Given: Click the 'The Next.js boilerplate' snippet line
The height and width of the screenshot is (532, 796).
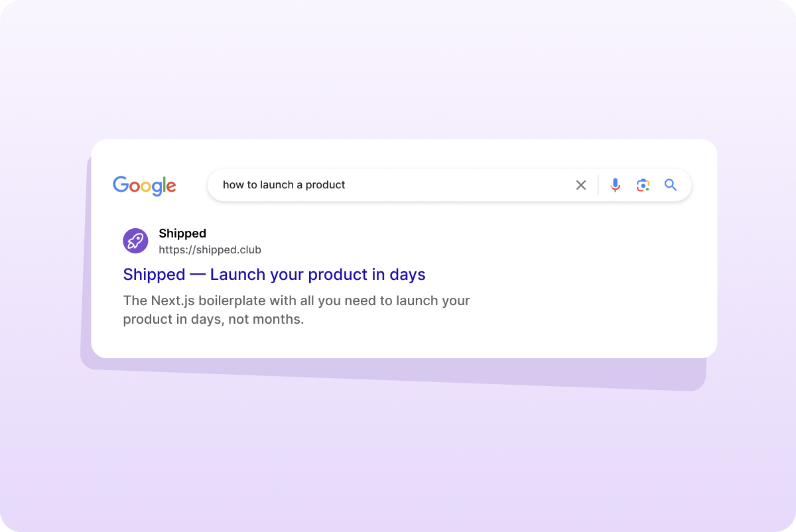Looking at the screenshot, I should [297, 300].
